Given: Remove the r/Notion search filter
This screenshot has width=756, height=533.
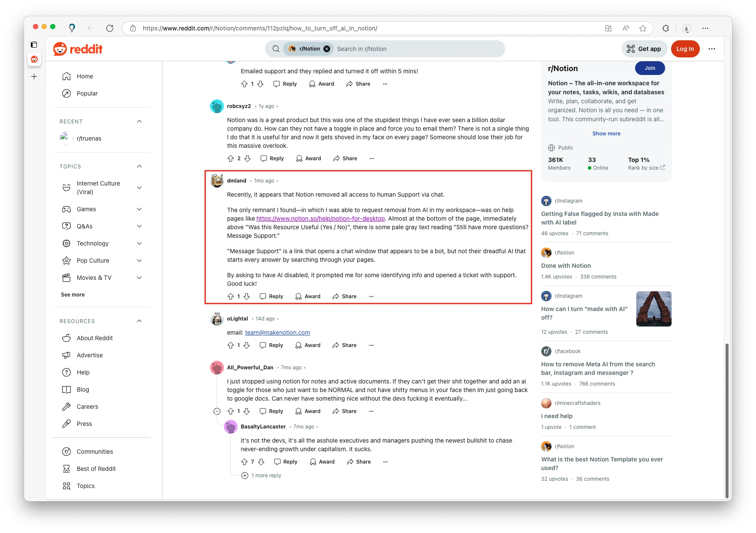Looking at the screenshot, I should point(327,48).
